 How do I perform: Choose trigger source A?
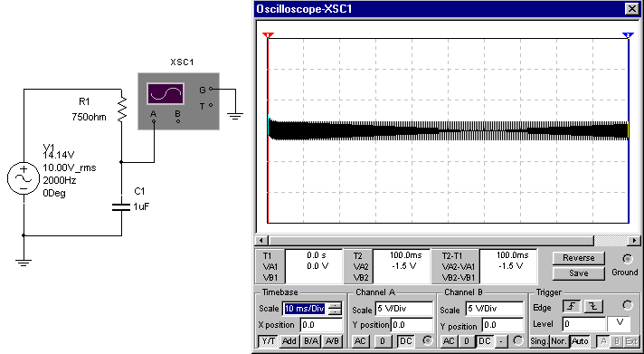[x=603, y=340]
